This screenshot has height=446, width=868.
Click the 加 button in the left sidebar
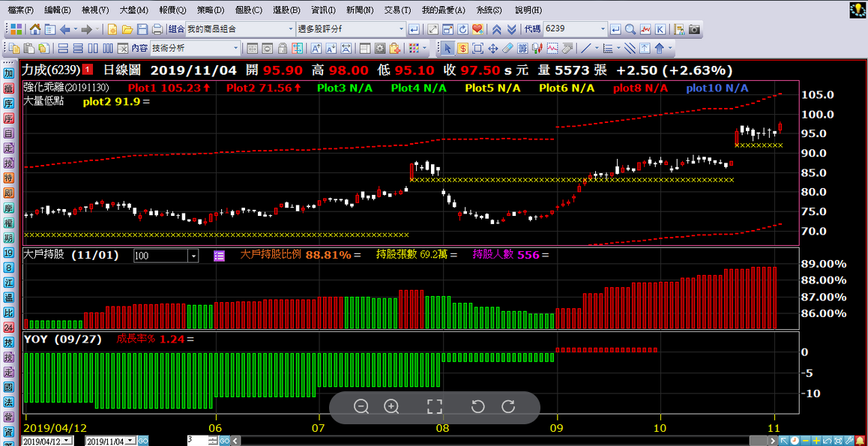coord(7,73)
